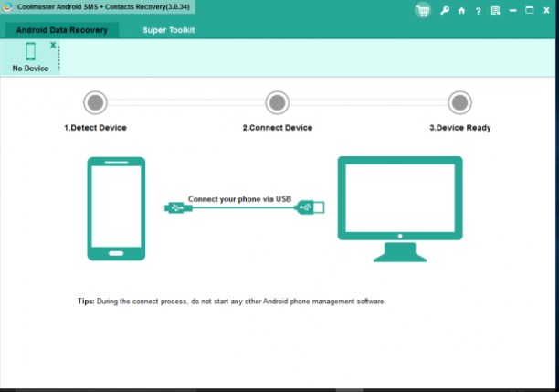Close the Coolmuster application window

coord(546,10)
